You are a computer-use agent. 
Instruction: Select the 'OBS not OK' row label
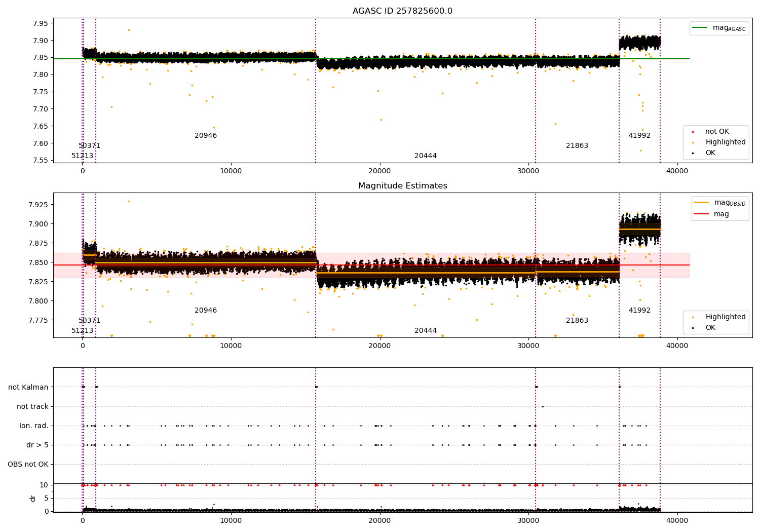[28, 464]
